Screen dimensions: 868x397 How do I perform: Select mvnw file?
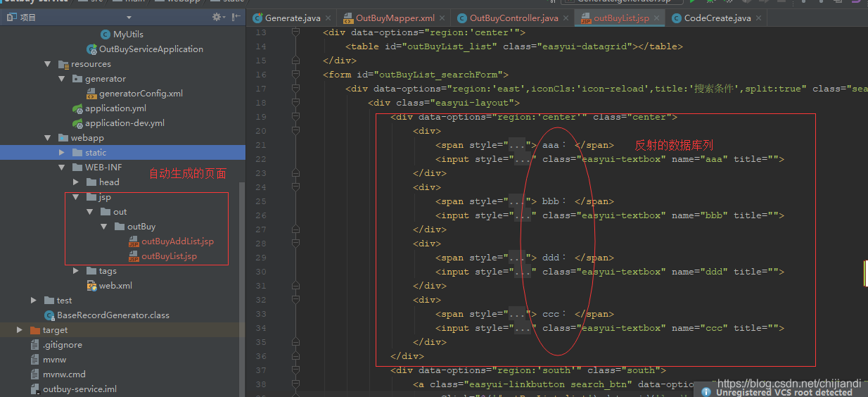click(x=55, y=360)
